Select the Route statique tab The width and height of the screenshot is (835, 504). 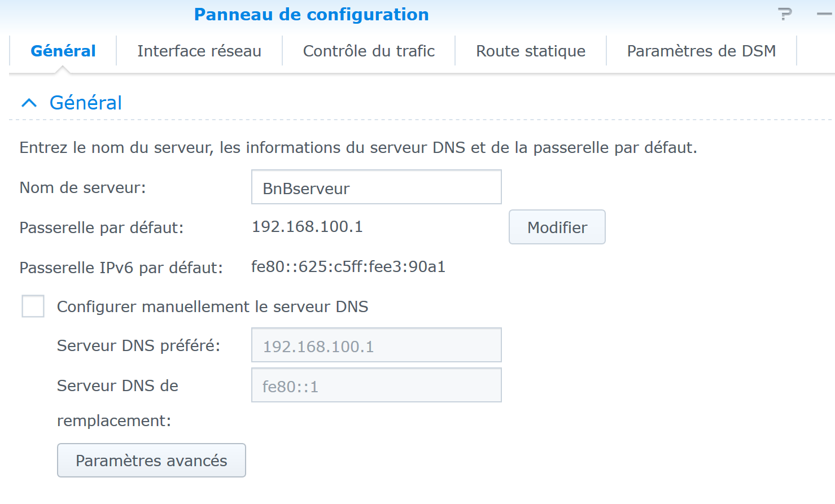531,51
